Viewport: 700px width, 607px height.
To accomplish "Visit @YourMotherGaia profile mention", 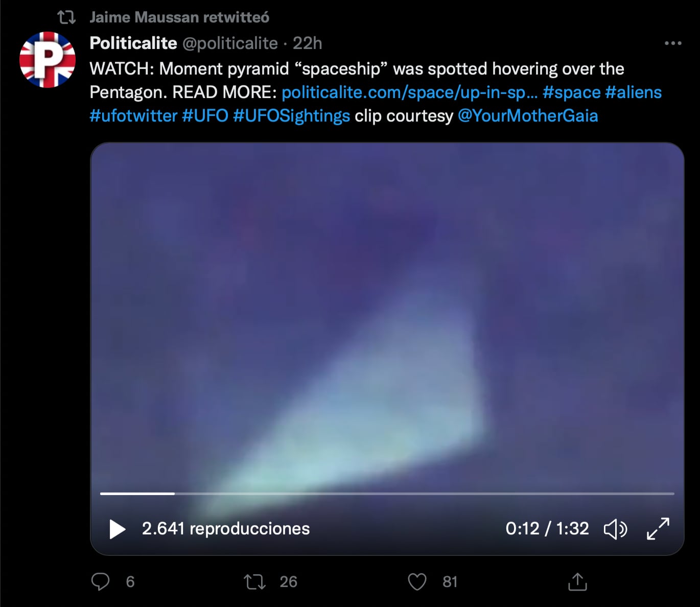I will 528,115.
